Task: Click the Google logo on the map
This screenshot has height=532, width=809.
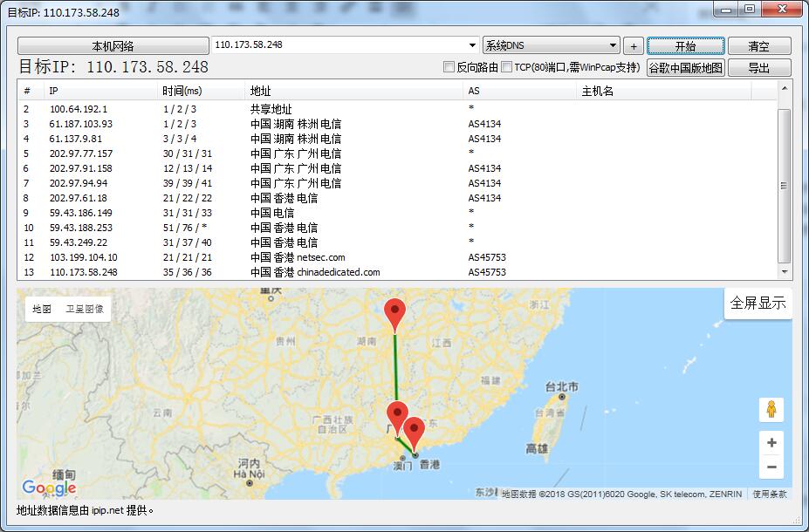Action: [50, 488]
